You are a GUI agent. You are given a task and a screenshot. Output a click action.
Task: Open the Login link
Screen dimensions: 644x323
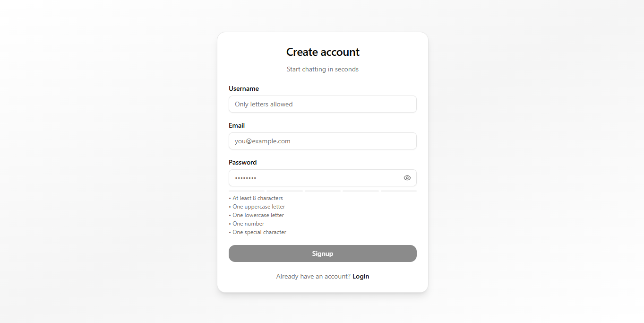tap(361, 276)
